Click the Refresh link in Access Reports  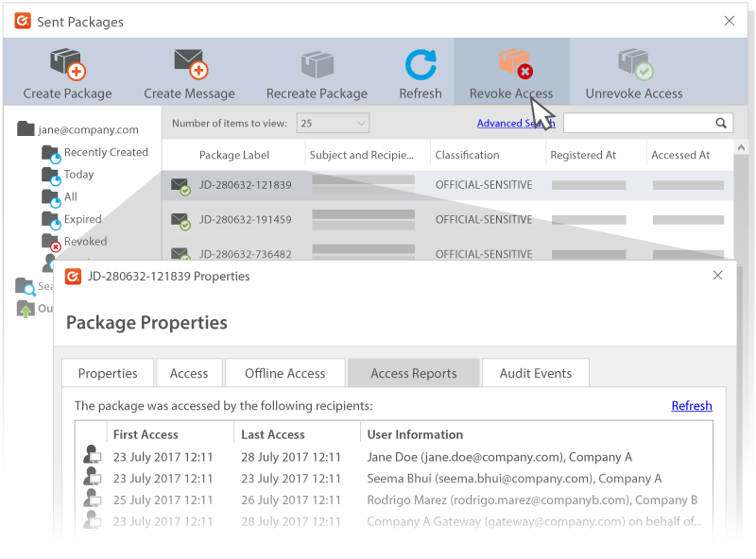tap(692, 406)
